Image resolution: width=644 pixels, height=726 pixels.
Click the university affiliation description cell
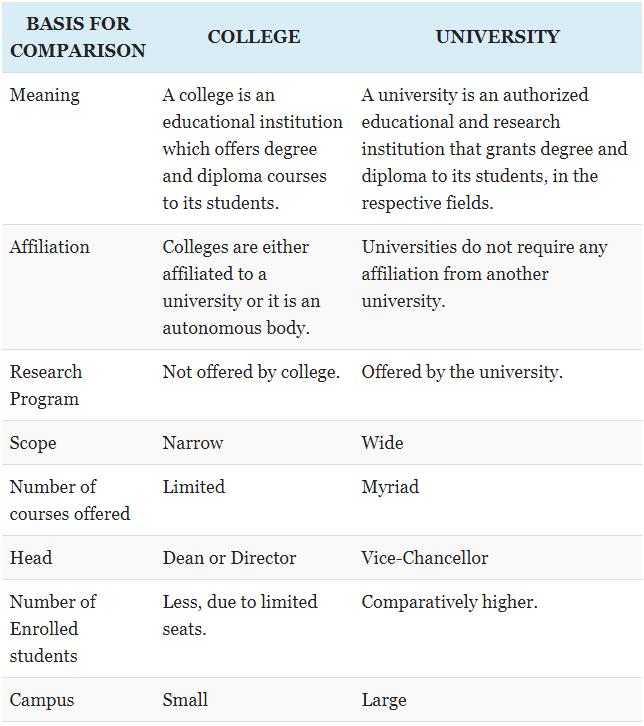coord(484,274)
